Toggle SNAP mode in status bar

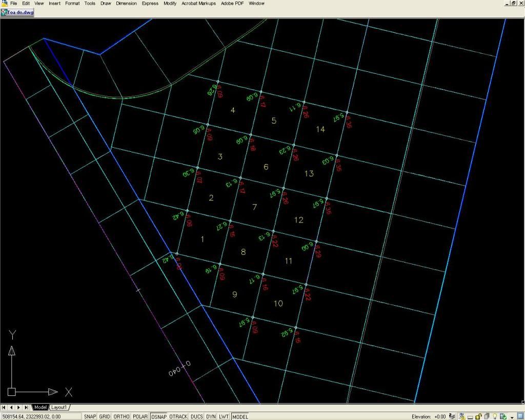click(x=90, y=416)
